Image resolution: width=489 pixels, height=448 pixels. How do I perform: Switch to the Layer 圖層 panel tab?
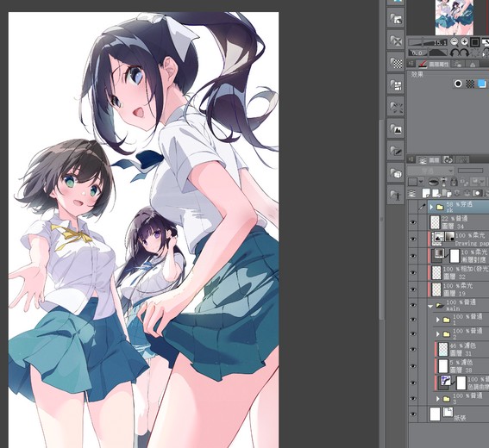[x=429, y=160]
